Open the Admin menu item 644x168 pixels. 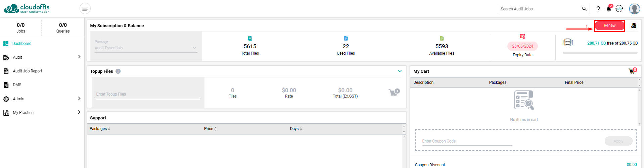click(x=18, y=99)
